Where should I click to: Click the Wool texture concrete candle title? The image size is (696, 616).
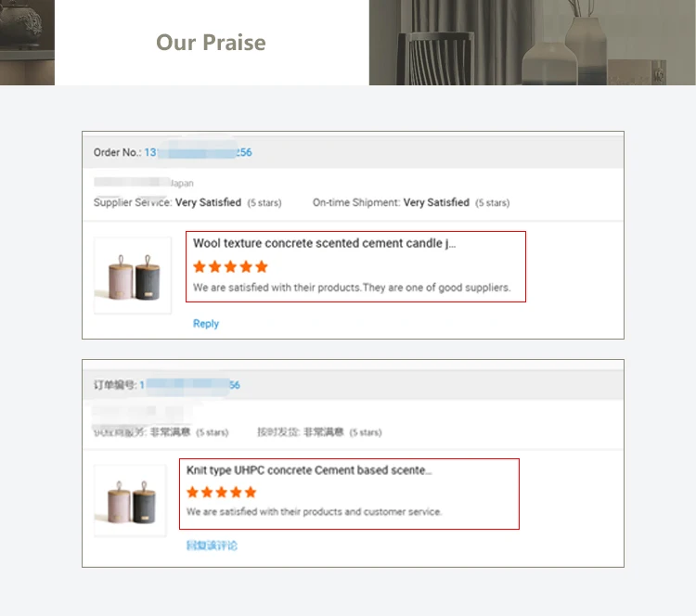(x=324, y=244)
